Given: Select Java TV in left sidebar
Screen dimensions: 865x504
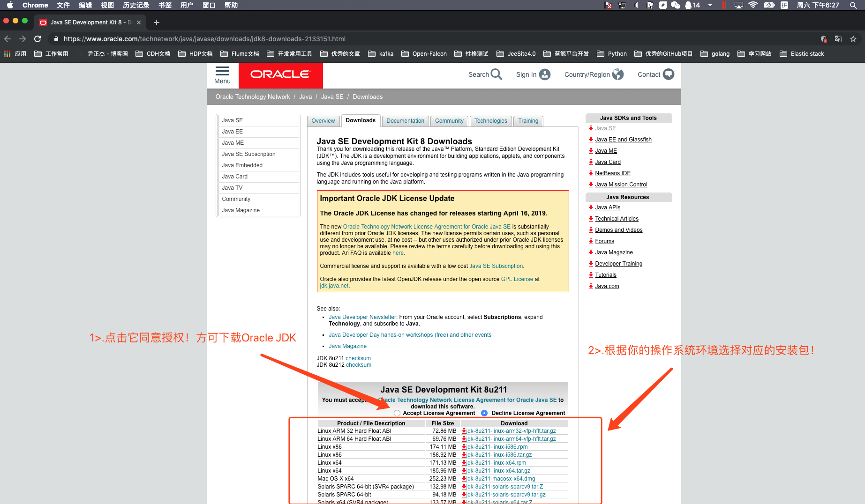Looking at the screenshot, I should 258,188.
